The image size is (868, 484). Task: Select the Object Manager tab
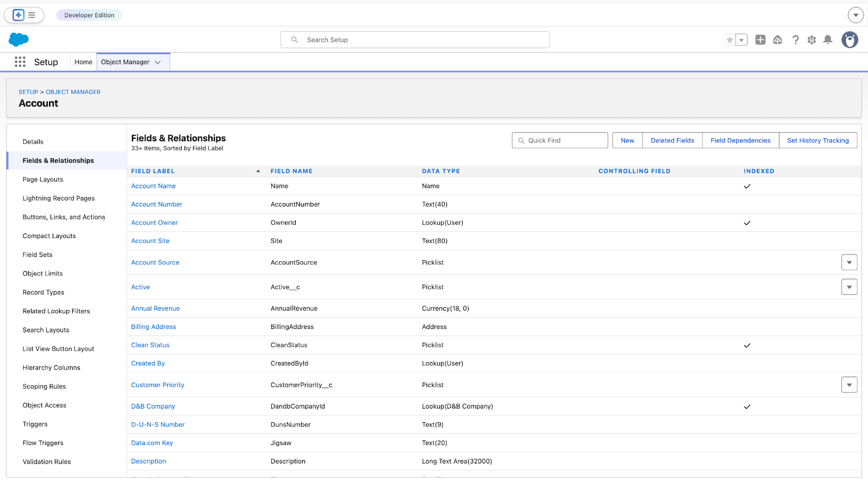tap(125, 62)
